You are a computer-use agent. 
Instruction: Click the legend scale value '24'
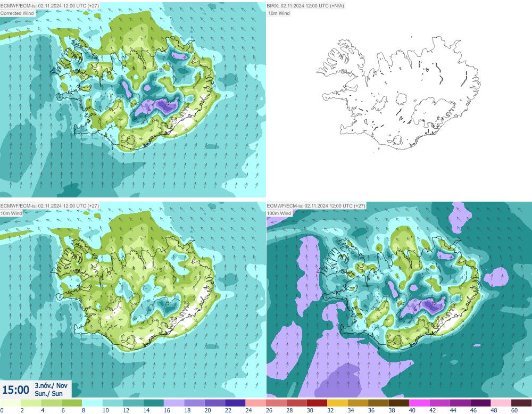248,410
